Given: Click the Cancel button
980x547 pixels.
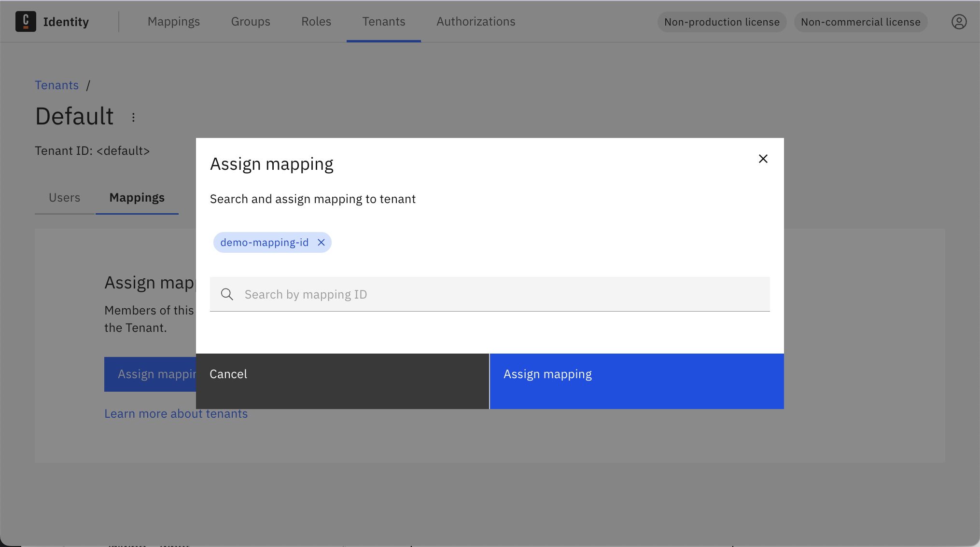Looking at the screenshot, I should (x=228, y=374).
